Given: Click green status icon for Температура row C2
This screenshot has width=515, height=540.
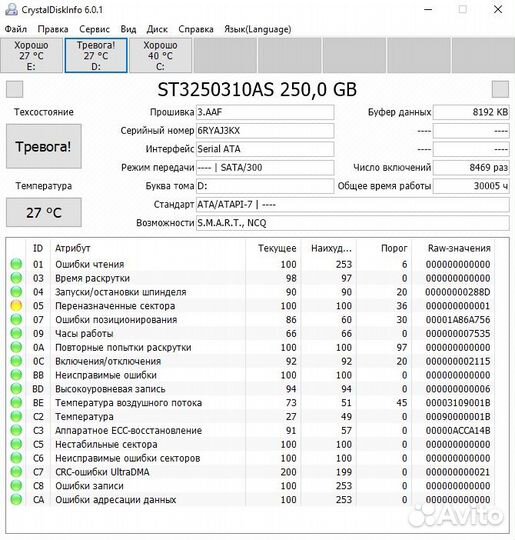Looking at the screenshot, I should point(16,416).
